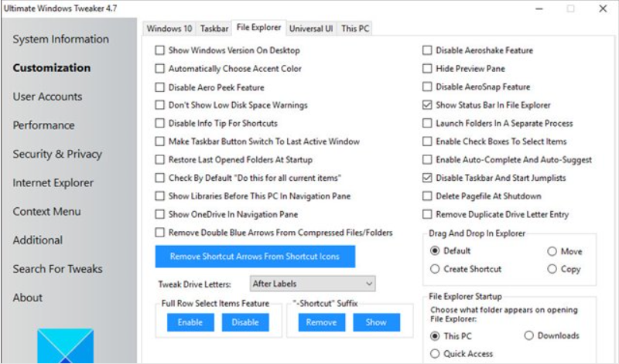Click Remove Shortcut Arrows From Shortcut Icons
The height and width of the screenshot is (364, 619).
tap(255, 257)
